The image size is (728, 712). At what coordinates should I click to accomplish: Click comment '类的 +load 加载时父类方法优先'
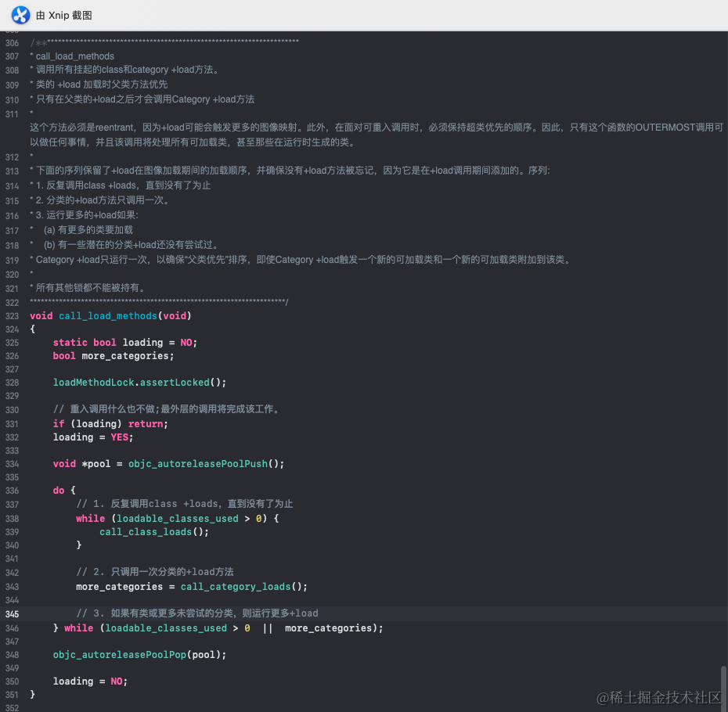[x=102, y=85]
